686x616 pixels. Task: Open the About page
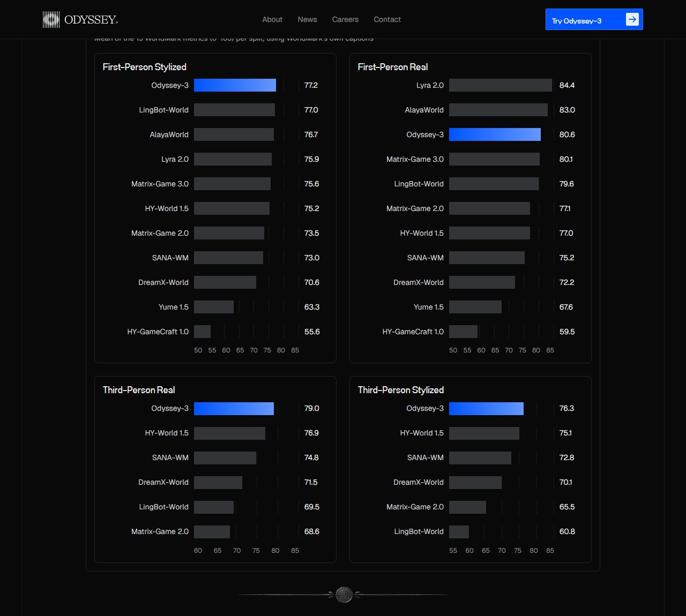tap(272, 19)
